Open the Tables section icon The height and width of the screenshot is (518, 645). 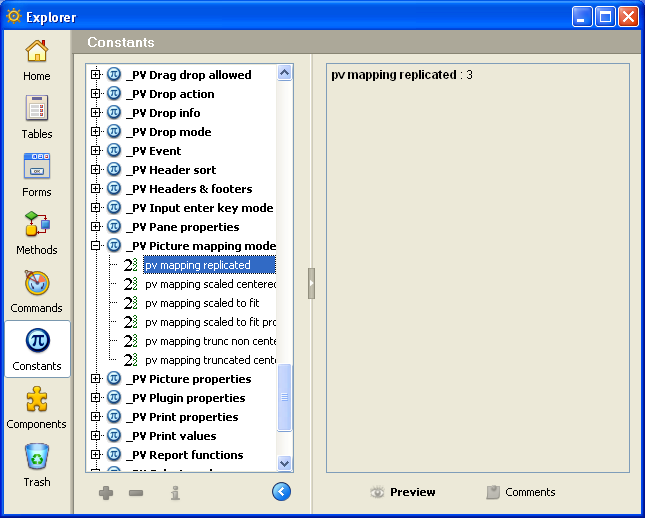37,117
